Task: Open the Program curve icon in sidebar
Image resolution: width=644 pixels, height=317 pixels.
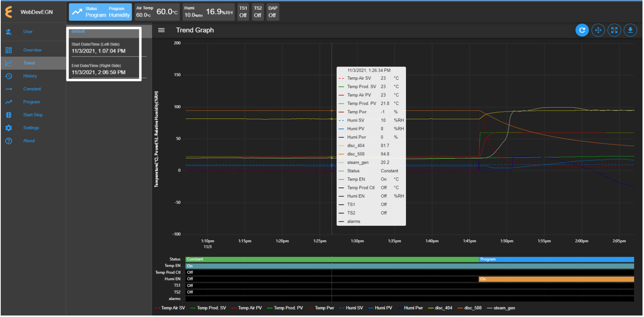Action: point(9,102)
